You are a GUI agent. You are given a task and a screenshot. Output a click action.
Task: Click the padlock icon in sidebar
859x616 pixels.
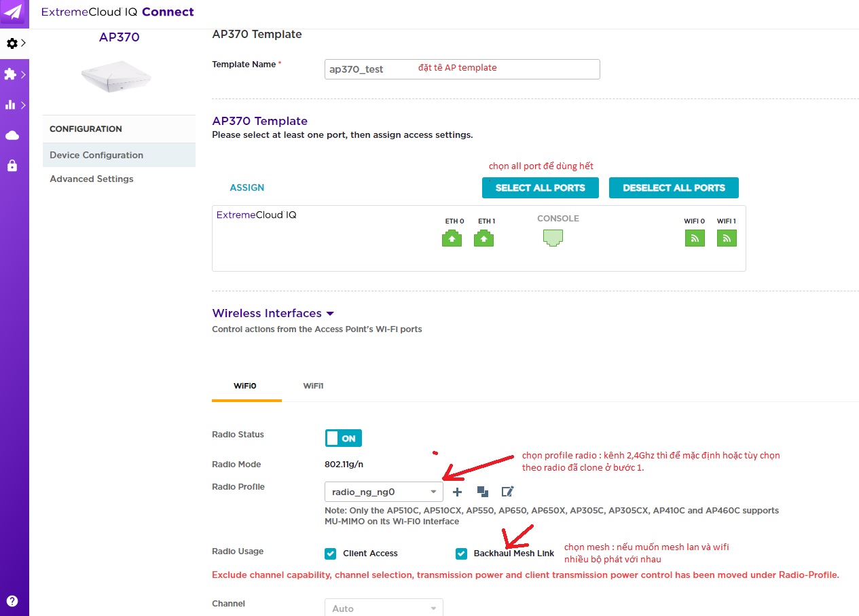[x=12, y=166]
